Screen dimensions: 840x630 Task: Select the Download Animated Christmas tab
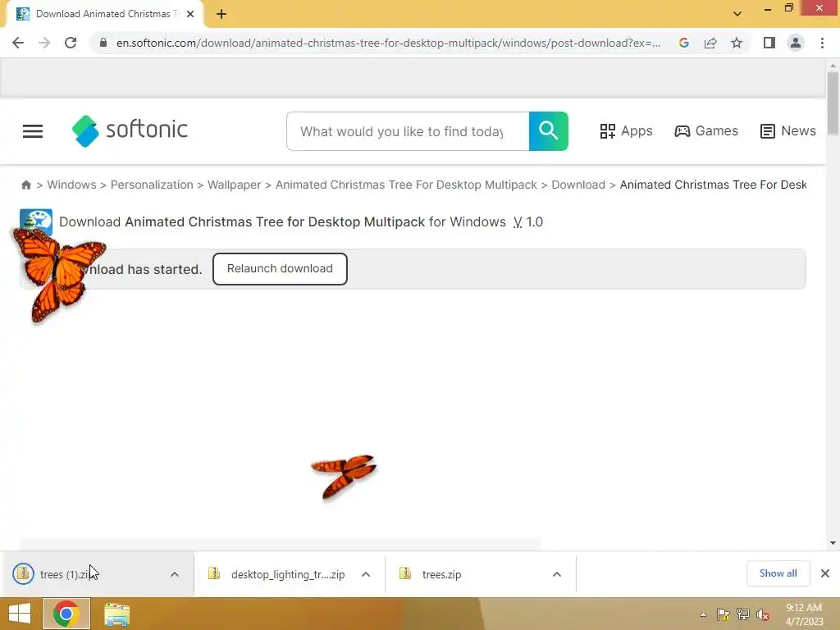coord(105,14)
